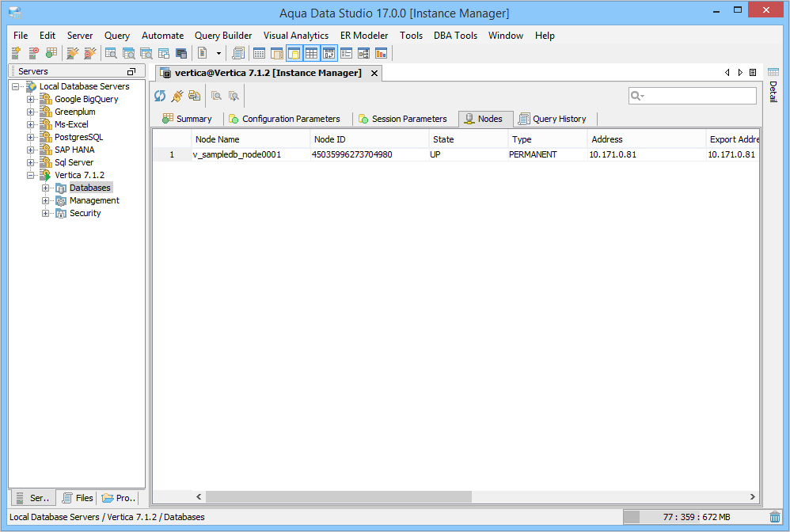Click the horizontal scrollbar thumb
The width and height of the screenshot is (790, 532).
[x=339, y=496]
